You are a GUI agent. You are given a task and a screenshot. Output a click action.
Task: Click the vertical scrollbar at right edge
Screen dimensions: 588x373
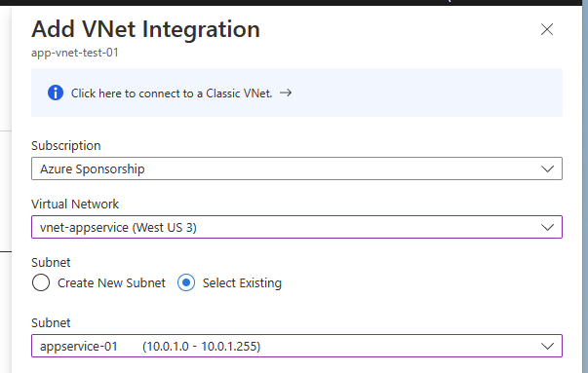pos(585,187)
